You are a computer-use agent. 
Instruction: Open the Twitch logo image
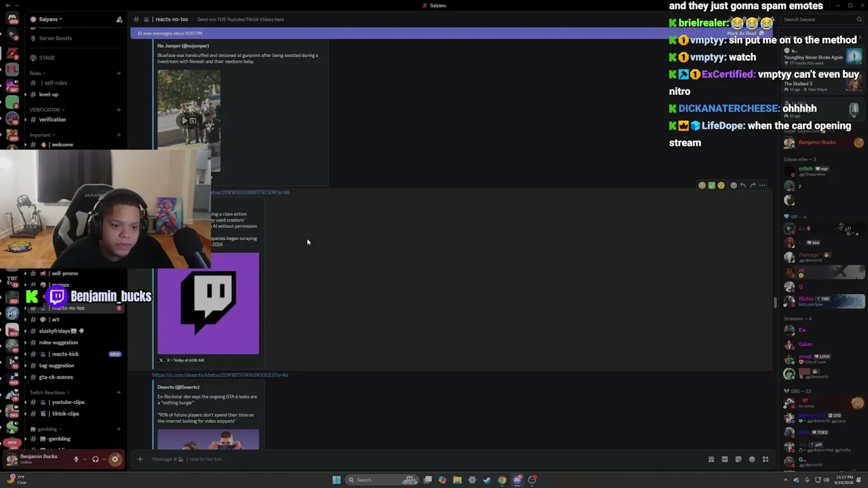click(x=208, y=304)
